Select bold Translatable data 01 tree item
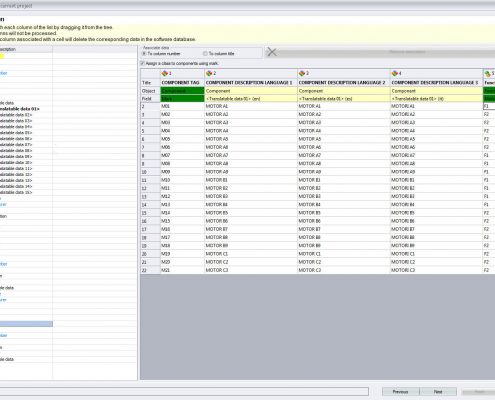The width and height of the screenshot is (495, 400). (20, 109)
